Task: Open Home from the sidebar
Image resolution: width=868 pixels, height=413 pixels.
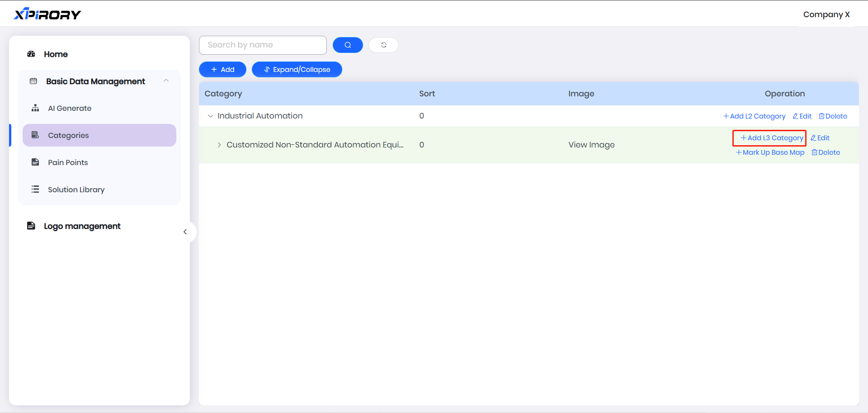Action: [x=56, y=54]
